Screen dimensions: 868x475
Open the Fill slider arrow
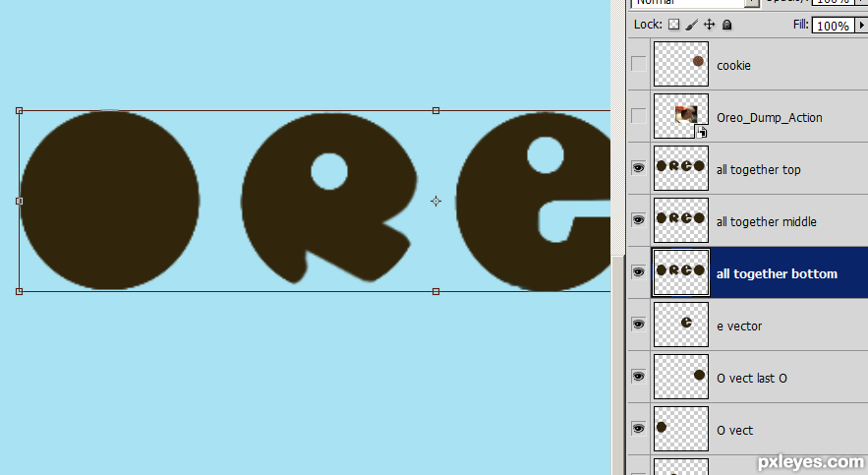click(x=861, y=26)
